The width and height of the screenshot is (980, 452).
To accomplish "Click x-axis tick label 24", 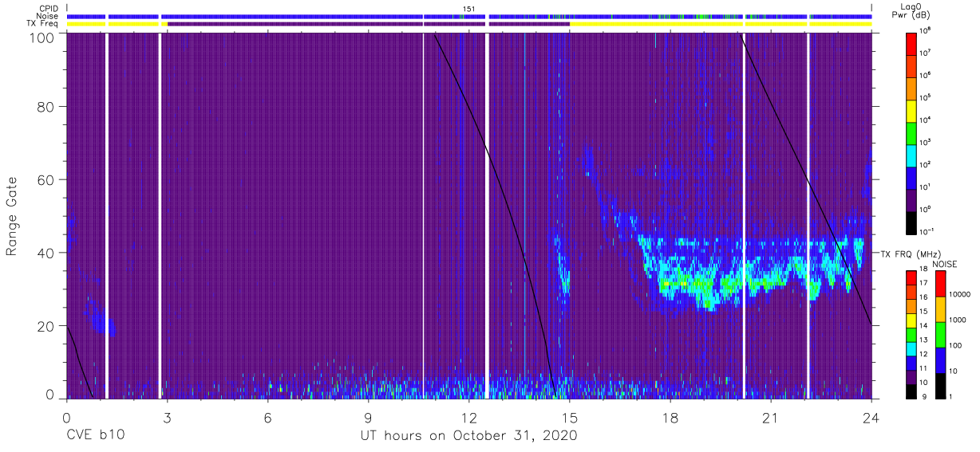I will coord(871,418).
